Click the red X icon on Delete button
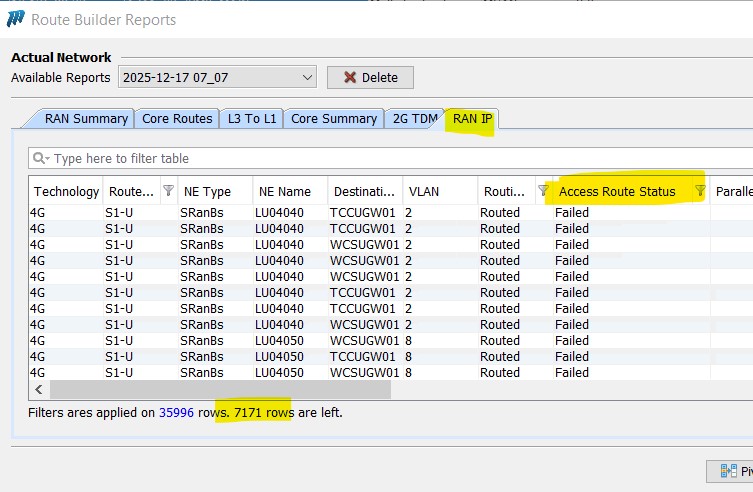 [349, 77]
